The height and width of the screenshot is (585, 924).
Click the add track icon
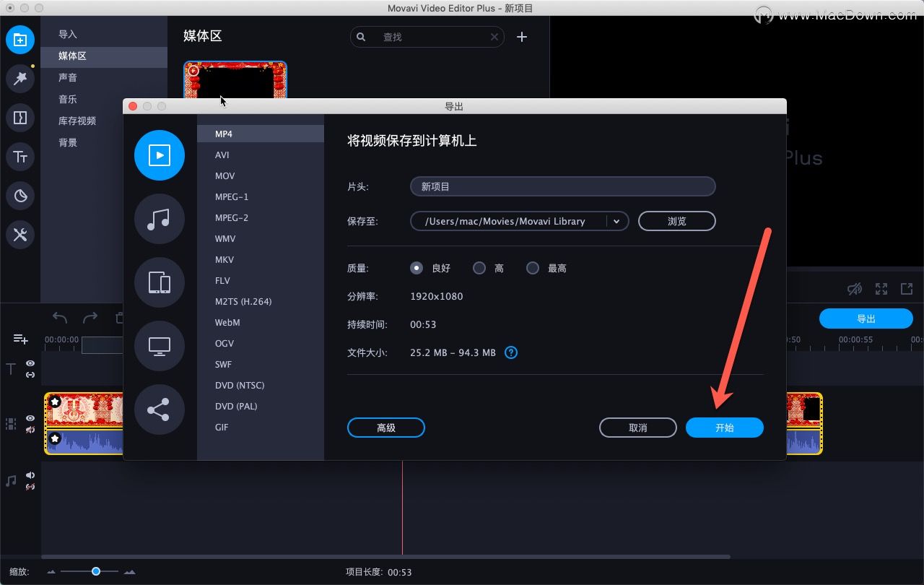click(21, 339)
